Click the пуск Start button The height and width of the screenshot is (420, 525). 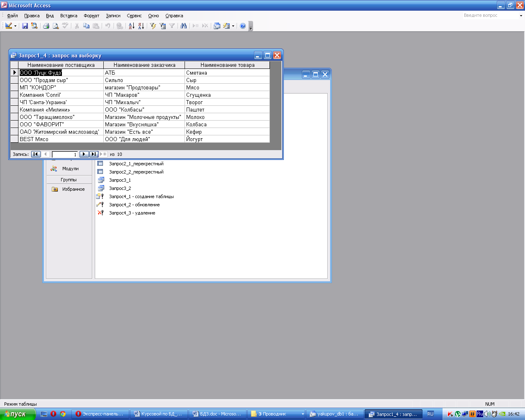pos(18,414)
